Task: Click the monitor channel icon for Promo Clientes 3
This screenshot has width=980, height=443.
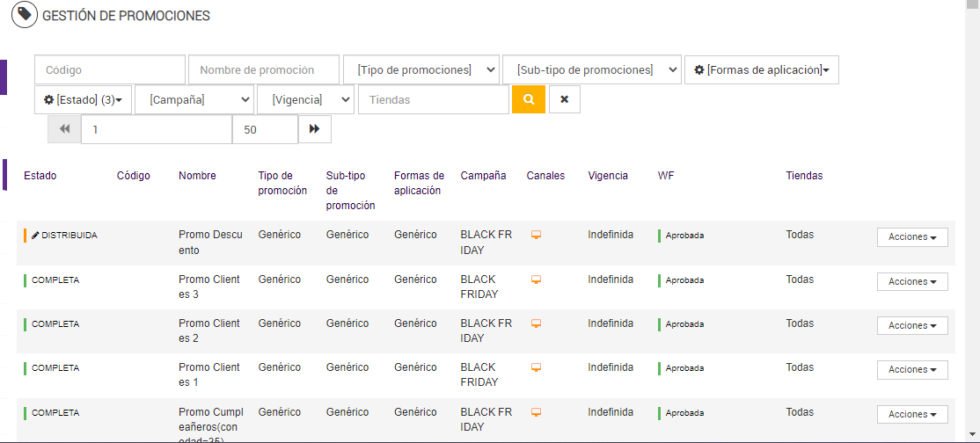Action: coord(535,280)
